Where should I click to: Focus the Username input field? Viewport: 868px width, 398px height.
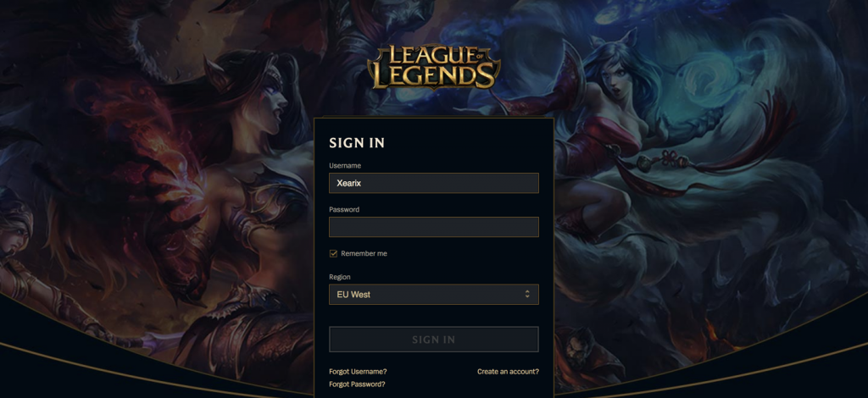point(433,183)
